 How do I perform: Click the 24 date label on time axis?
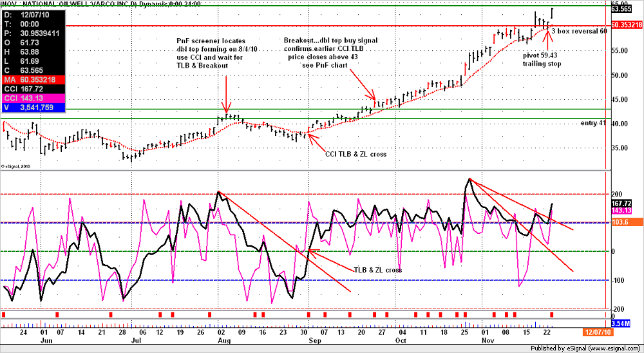24,332
